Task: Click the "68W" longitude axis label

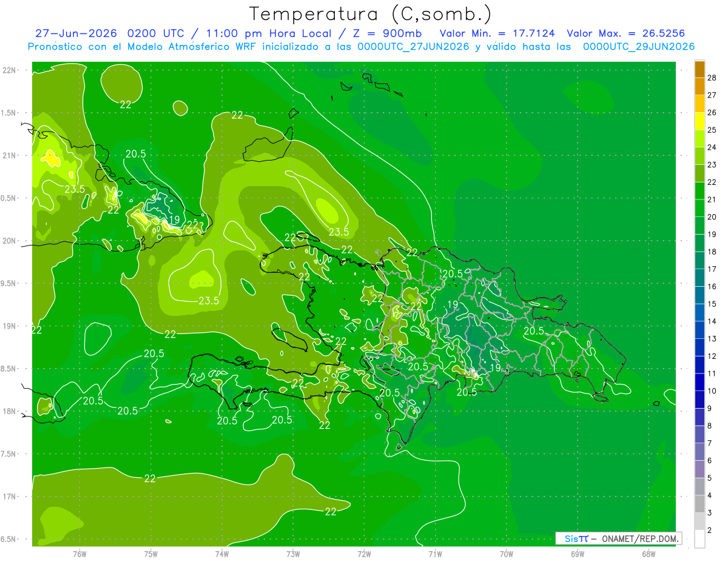Action: (x=649, y=554)
